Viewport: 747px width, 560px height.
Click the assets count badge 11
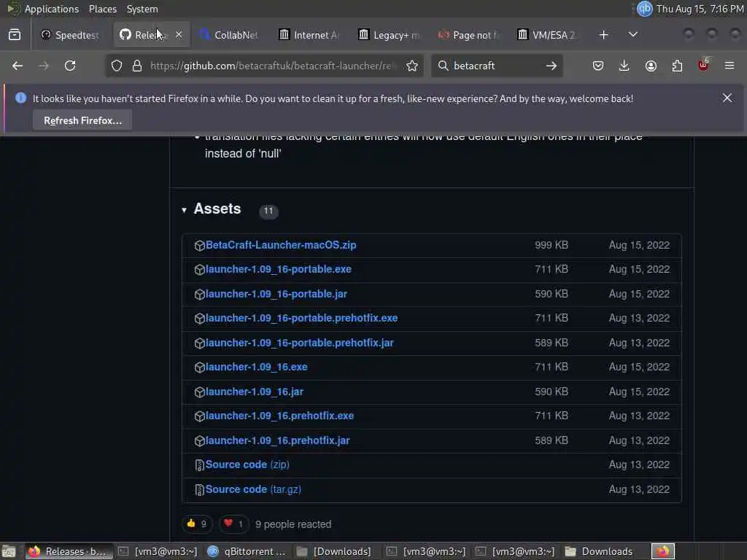click(268, 211)
